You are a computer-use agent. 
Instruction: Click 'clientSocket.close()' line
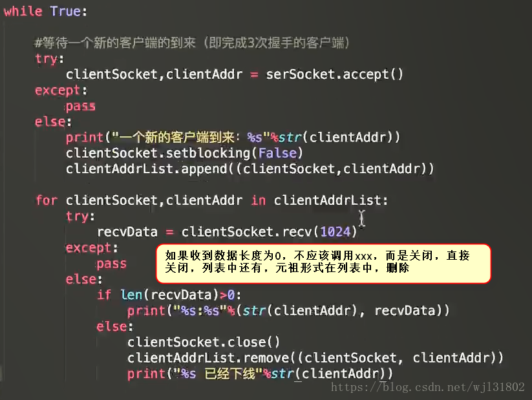coord(204,342)
